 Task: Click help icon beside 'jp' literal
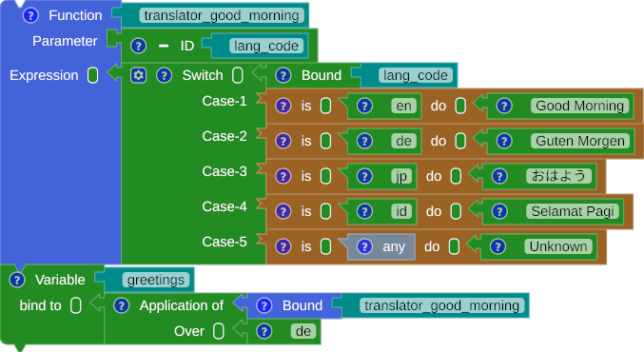tap(364, 177)
